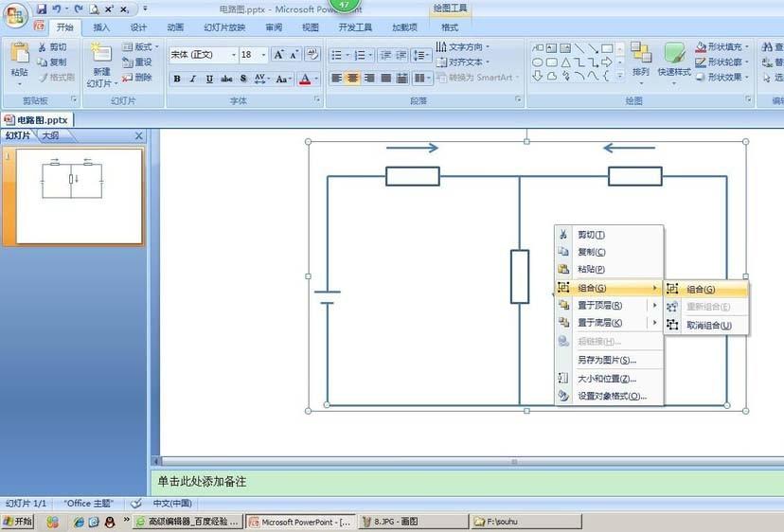
Task: Click 设置对象格式(O) in context menu
Action: click(x=611, y=396)
